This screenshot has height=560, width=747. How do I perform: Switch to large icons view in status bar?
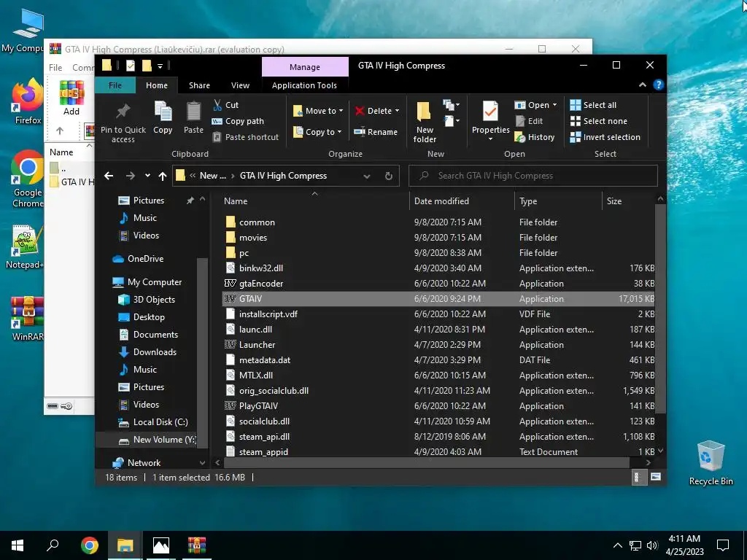[x=656, y=477]
